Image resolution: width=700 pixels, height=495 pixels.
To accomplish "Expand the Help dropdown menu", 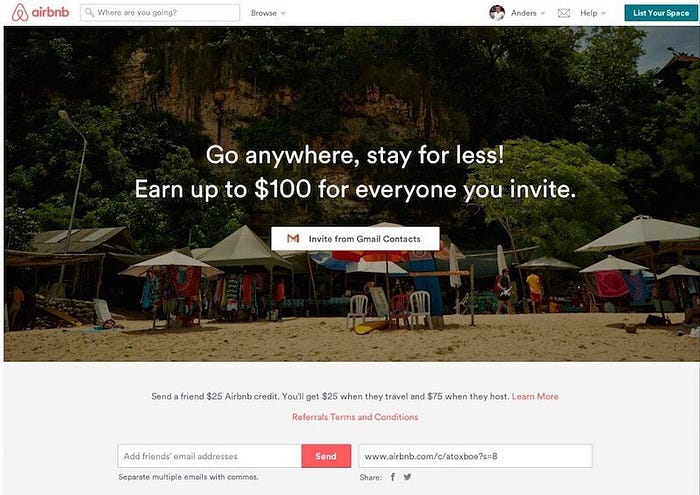I will [604, 13].
